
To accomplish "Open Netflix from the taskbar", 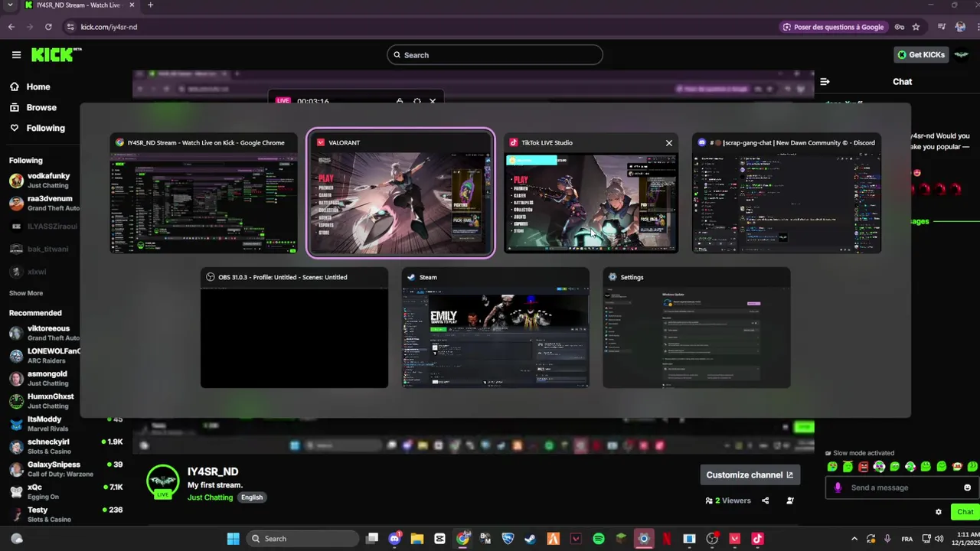I will coord(666,539).
